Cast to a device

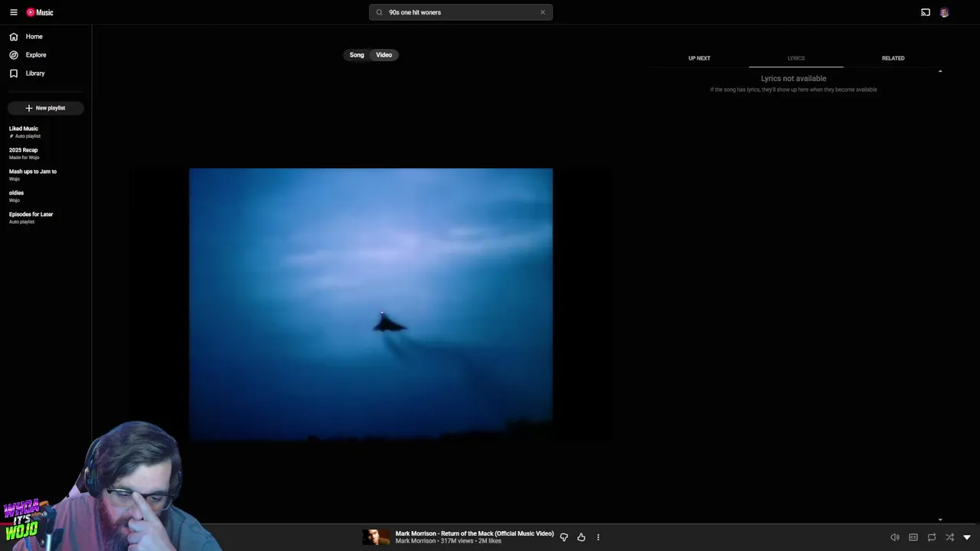click(x=926, y=12)
